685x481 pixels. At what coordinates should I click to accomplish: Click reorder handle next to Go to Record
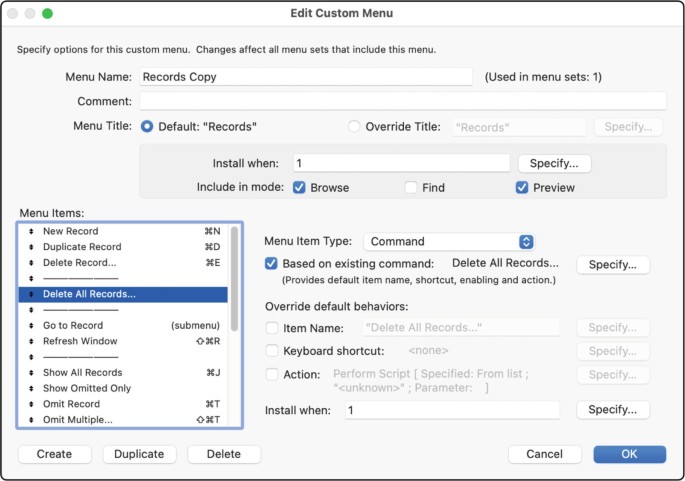(x=30, y=325)
